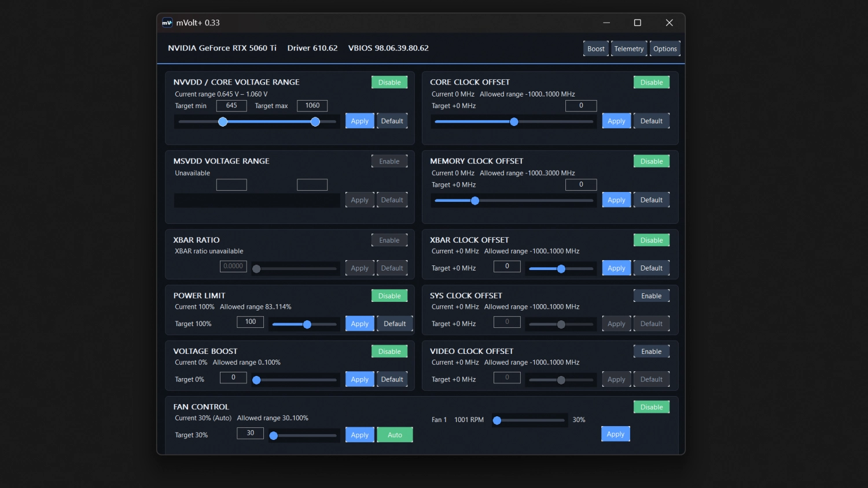Focus the Core Clock Offset target field
Screen dimensions: 868x488
click(x=581, y=105)
